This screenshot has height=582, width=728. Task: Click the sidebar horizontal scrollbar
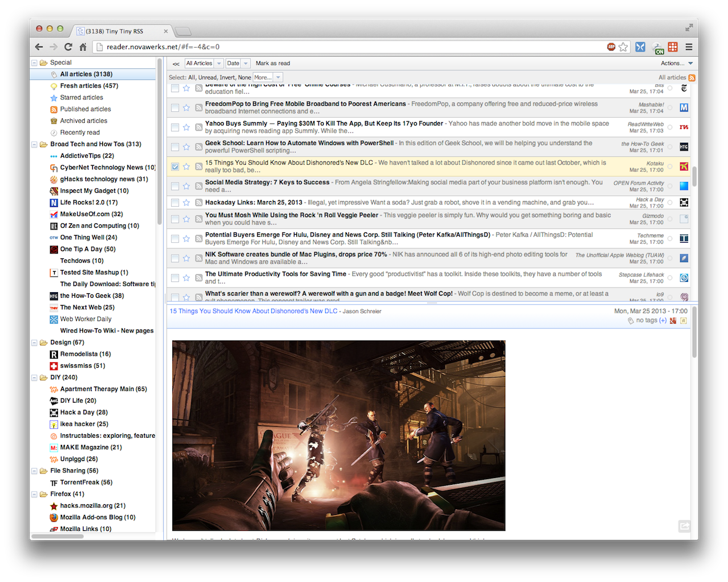(57, 536)
